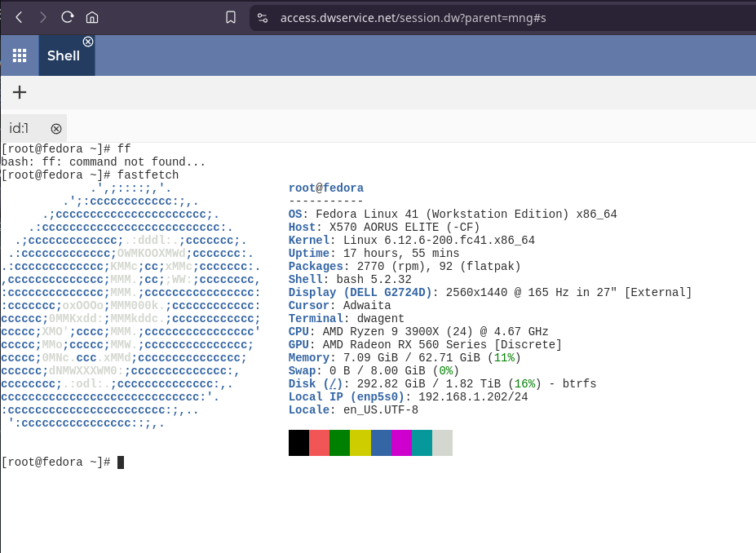Screen dimensions: 756x553
Task: Click the underlined Disk (/) path
Action: point(333,384)
